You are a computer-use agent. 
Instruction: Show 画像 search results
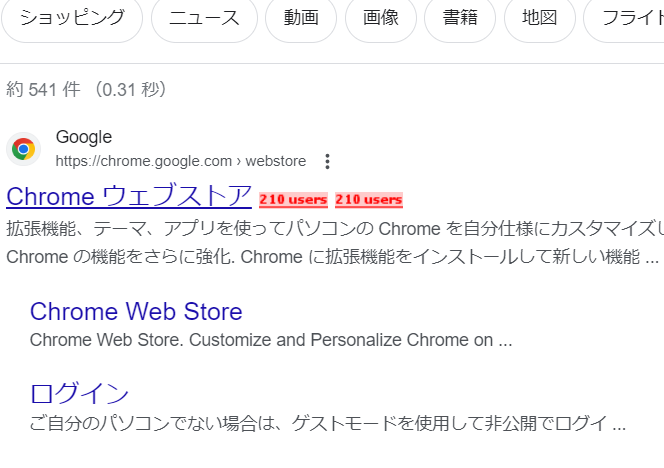click(x=381, y=18)
